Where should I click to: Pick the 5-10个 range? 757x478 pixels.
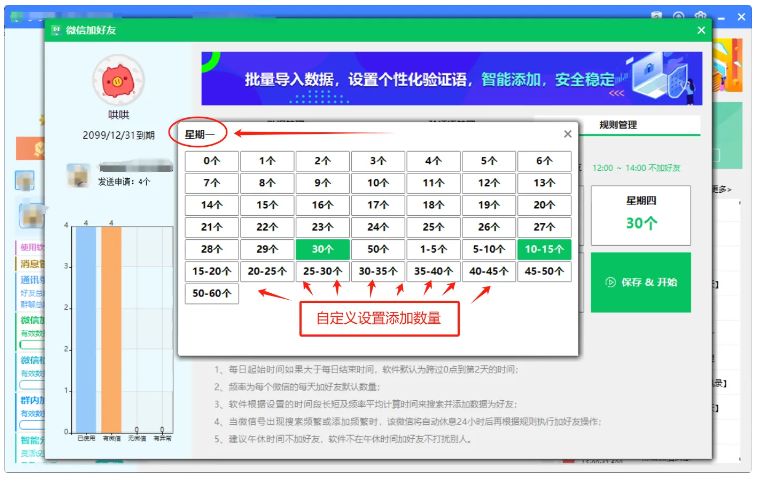489,249
